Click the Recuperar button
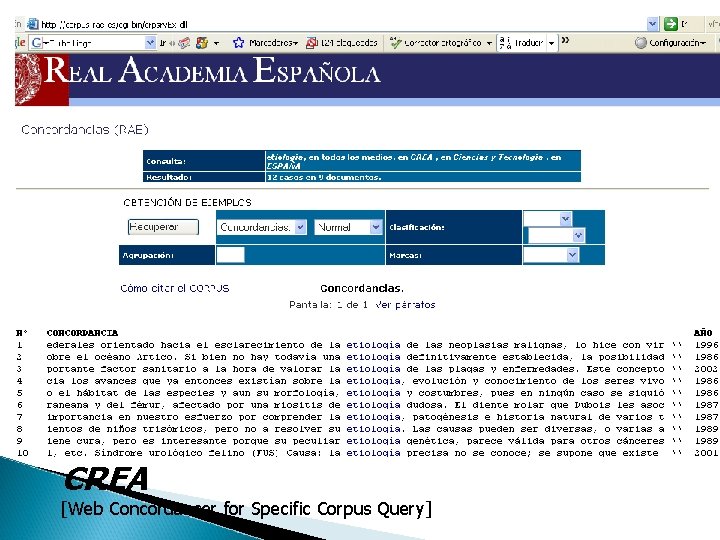 tap(163, 227)
